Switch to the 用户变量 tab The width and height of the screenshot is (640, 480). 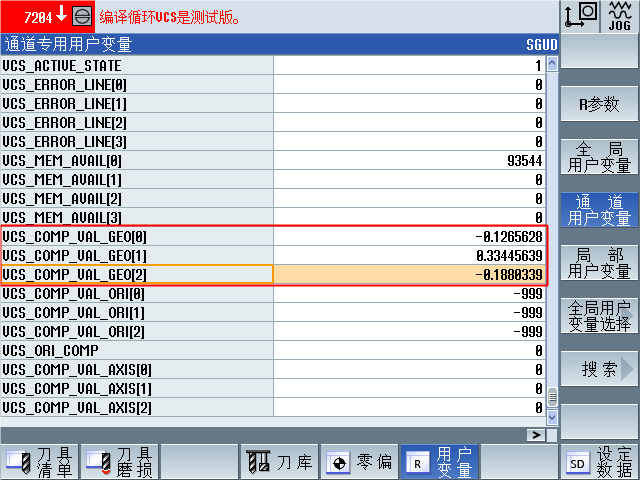440,462
